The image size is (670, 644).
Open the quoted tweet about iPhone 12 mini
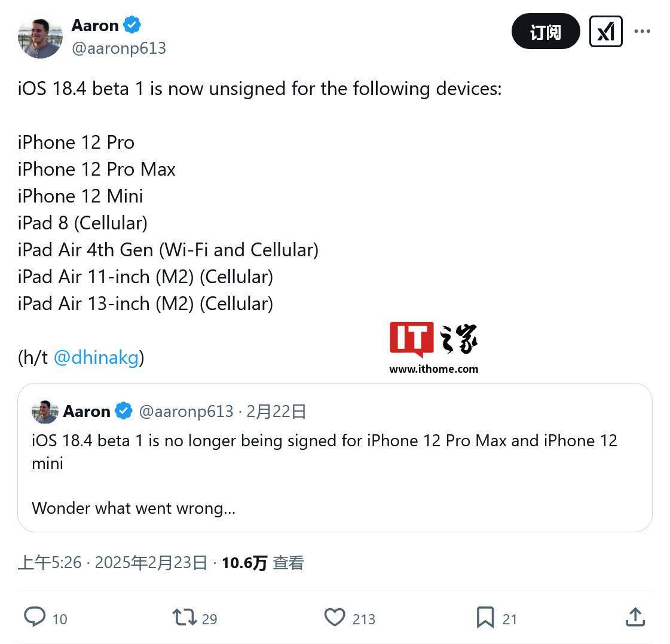point(335,458)
